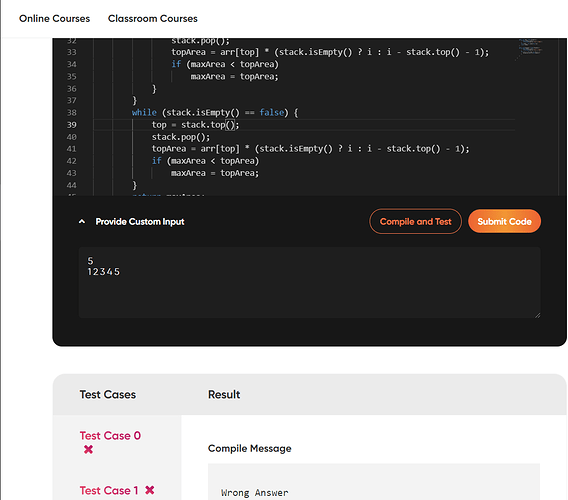The width and height of the screenshot is (568, 500).
Task: Open the Classroom Courses menu item
Action: coord(153,18)
